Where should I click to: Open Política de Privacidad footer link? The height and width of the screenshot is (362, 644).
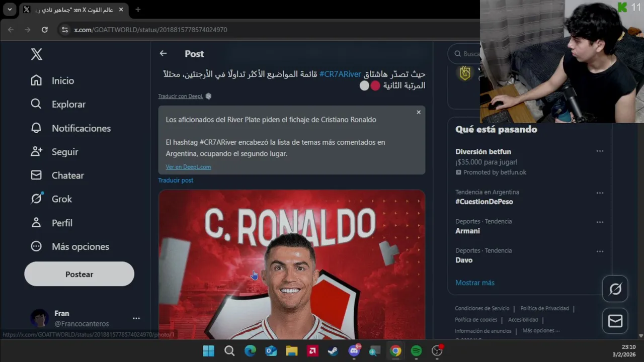[x=544, y=308]
